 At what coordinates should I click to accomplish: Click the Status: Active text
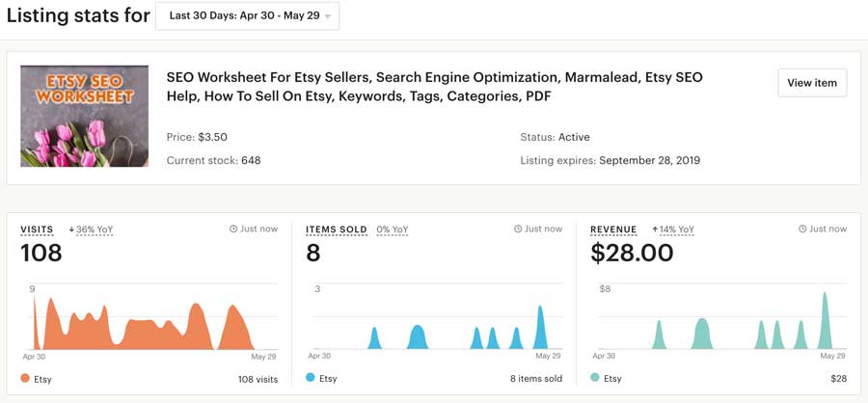click(555, 137)
